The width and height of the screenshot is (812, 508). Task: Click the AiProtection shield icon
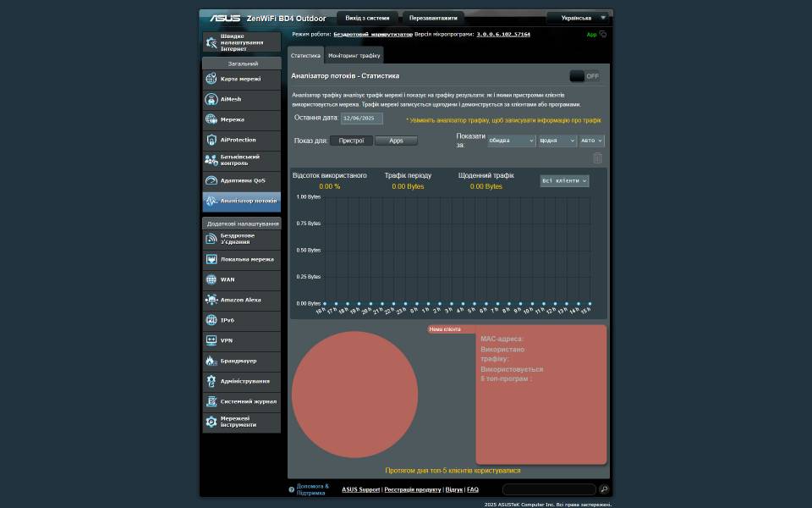pyautogui.click(x=211, y=140)
